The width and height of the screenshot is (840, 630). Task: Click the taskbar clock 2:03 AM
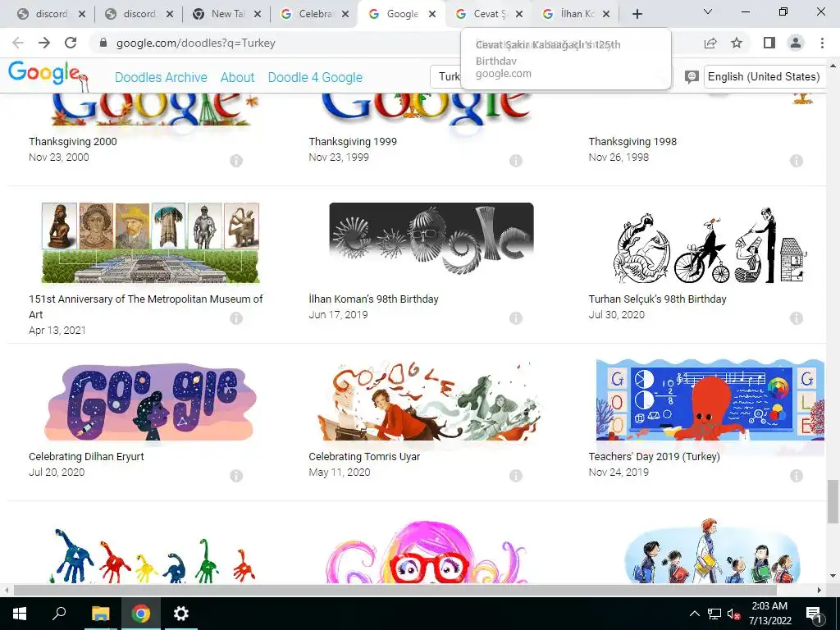tap(769, 605)
